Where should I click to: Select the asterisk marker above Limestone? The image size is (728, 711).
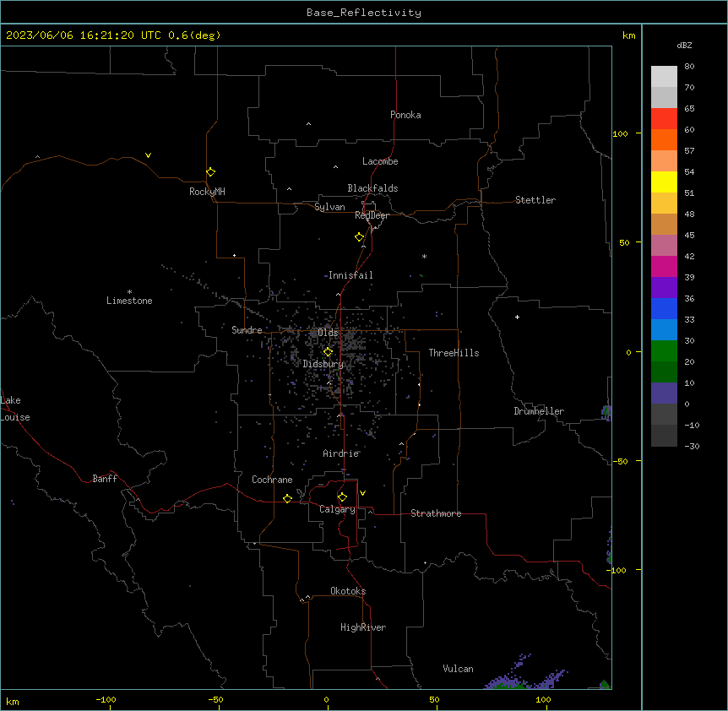pyautogui.click(x=129, y=291)
